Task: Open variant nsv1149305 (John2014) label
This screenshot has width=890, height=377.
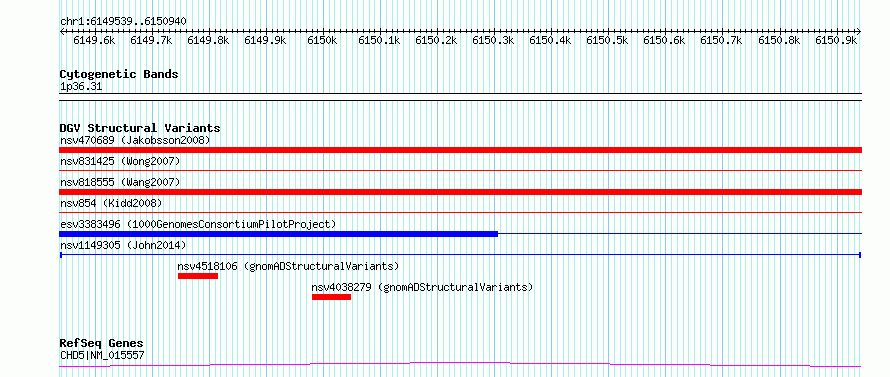Action: [123, 245]
